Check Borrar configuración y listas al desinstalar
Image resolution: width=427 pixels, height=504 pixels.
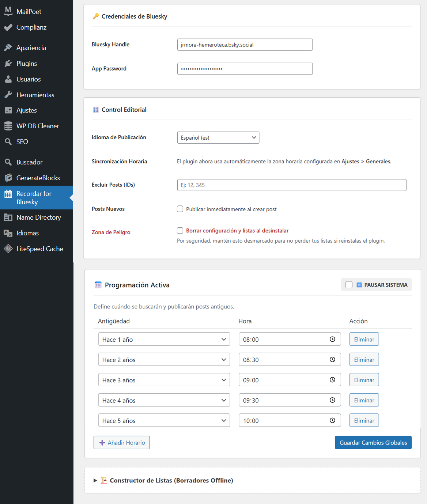[180, 231]
